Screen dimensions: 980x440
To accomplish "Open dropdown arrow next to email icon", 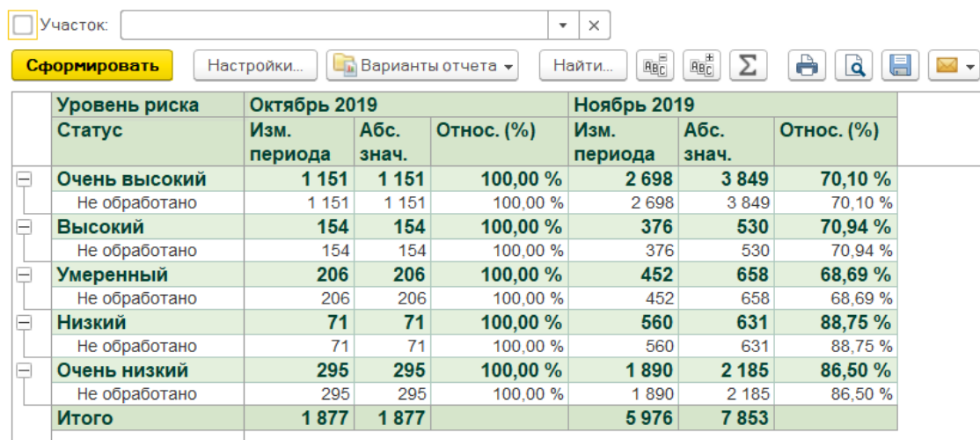I will pos(969,66).
